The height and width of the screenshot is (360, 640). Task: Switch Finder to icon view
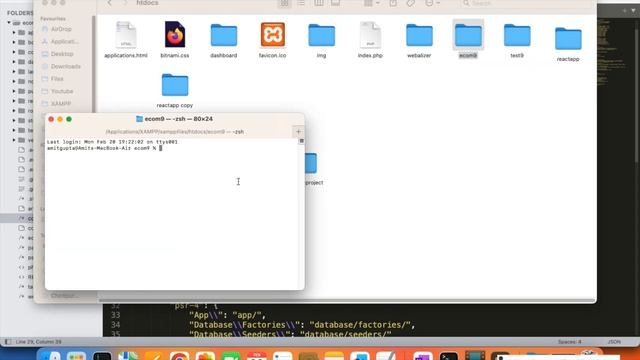point(284,3)
